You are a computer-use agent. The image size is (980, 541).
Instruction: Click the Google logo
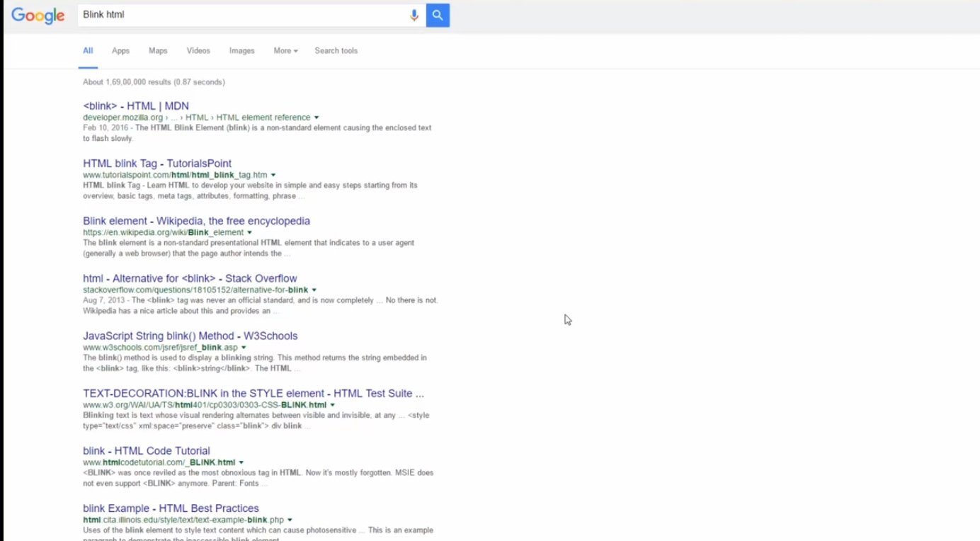[x=38, y=15]
